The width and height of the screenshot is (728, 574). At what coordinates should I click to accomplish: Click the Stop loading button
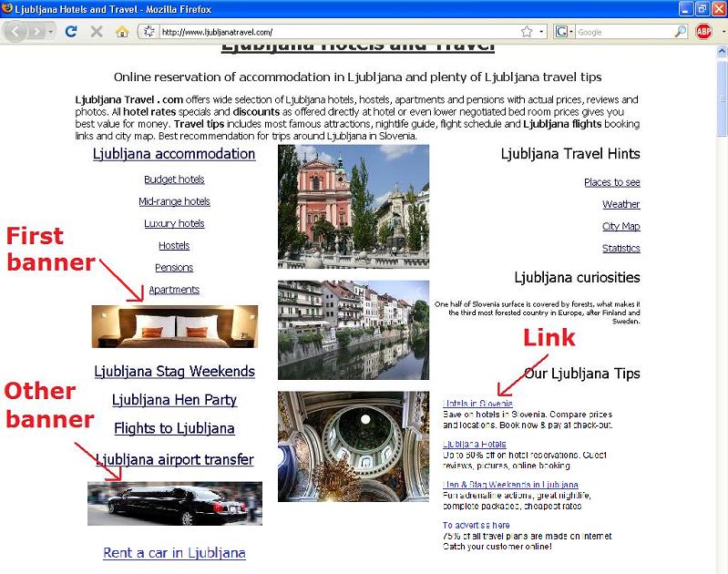click(x=97, y=31)
